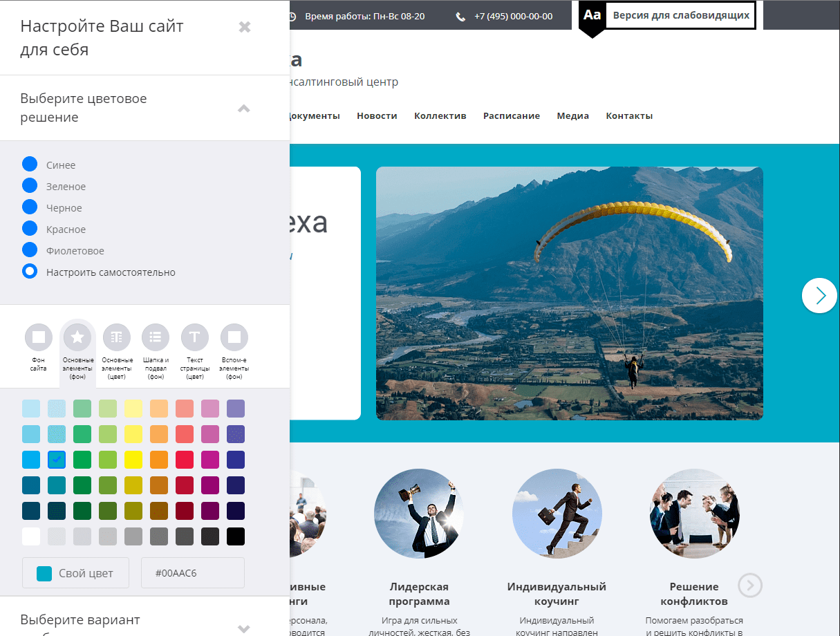Click the next slide arrow on banner
840x636 pixels.
tap(819, 295)
